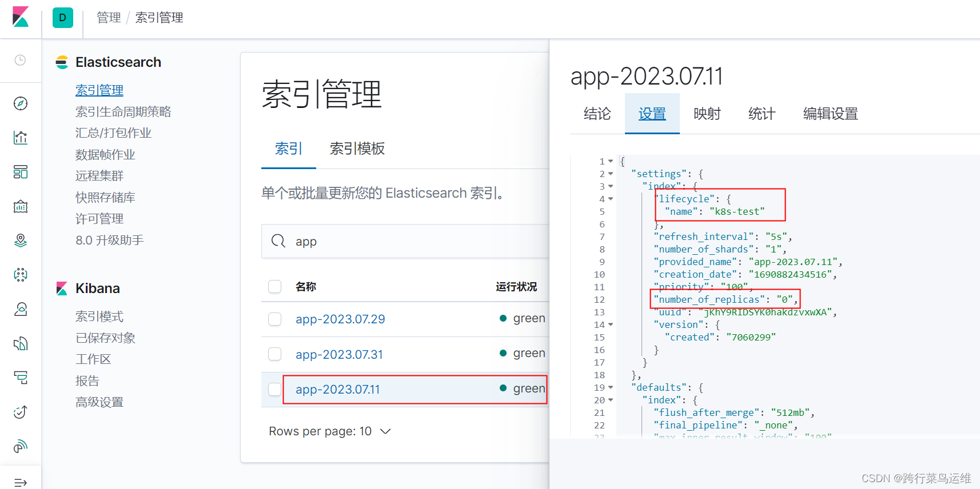The height and width of the screenshot is (489, 980).
Task: Sort by 运行状况 column header
Action: pos(516,287)
